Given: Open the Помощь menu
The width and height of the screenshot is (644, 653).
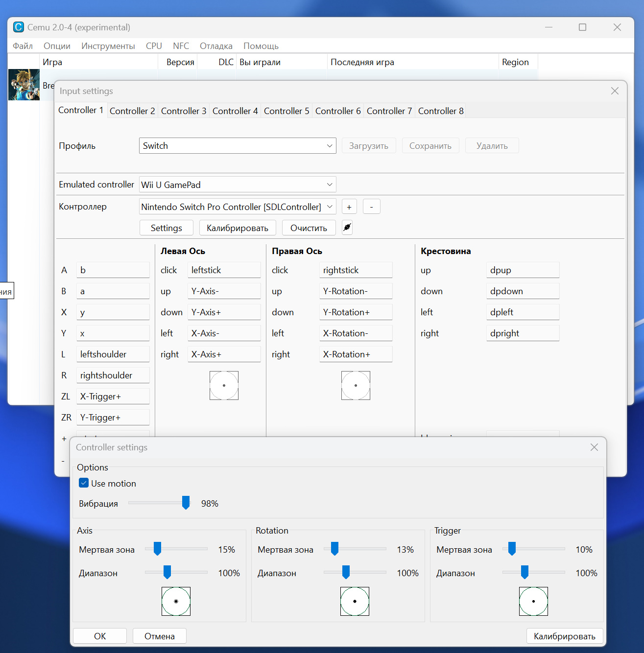Looking at the screenshot, I should tap(261, 46).
